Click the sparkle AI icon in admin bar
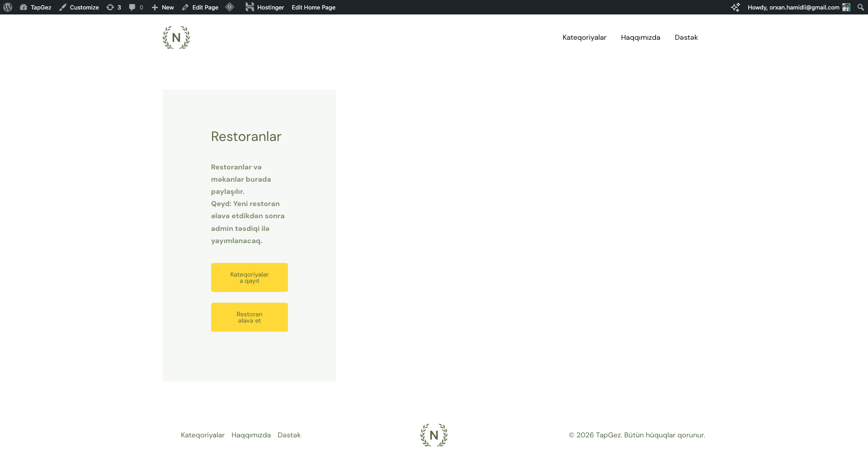The image size is (868, 460). 735,7
